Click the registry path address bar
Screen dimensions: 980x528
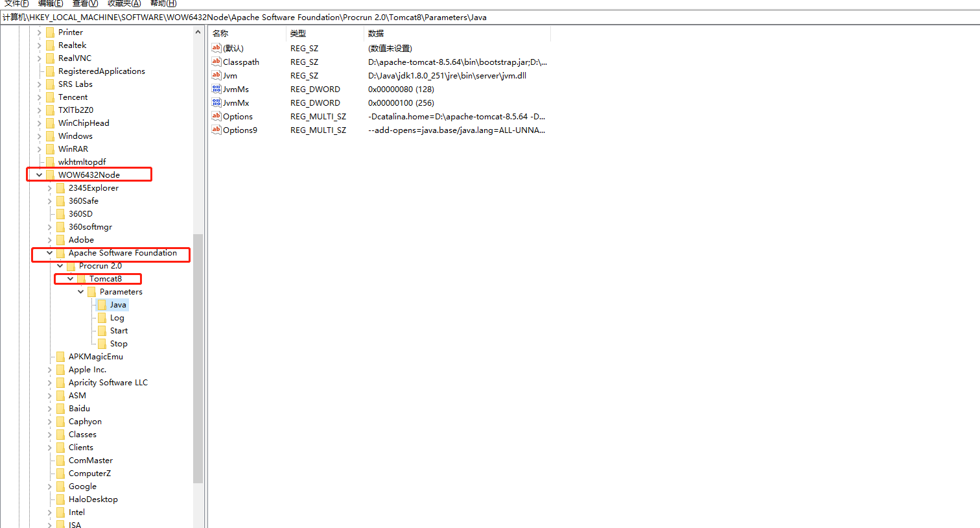click(x=259, y=18)
